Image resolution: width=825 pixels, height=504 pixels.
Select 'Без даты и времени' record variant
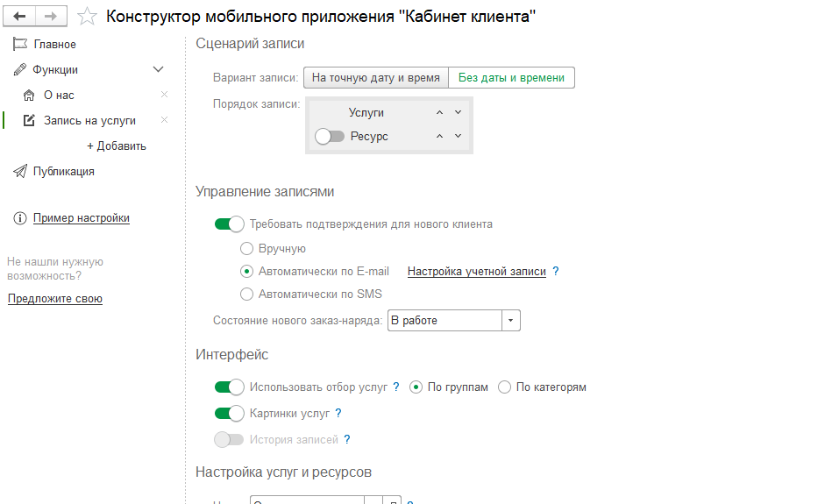[x=511, y=78]
